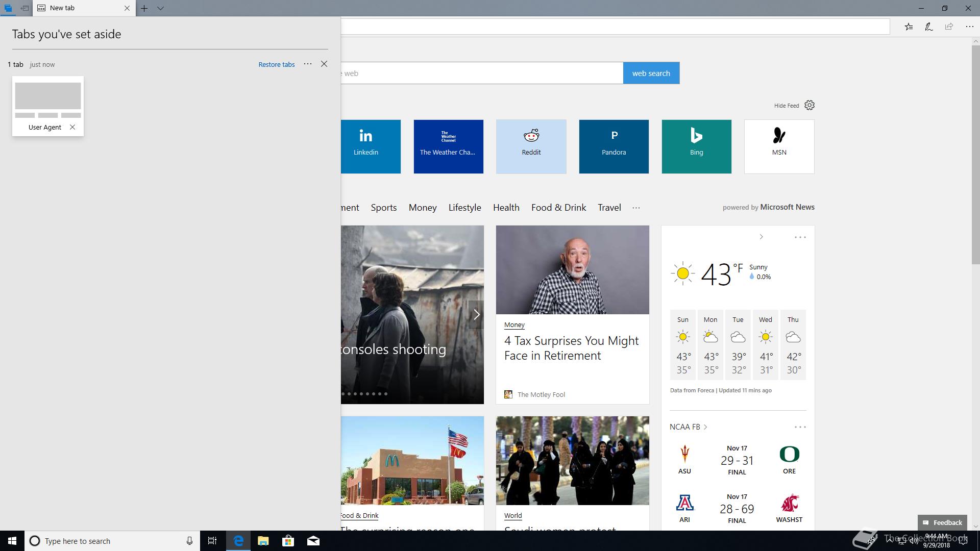Click the Restore tabs link
980x551 pixels.
(x=276, y=64)
